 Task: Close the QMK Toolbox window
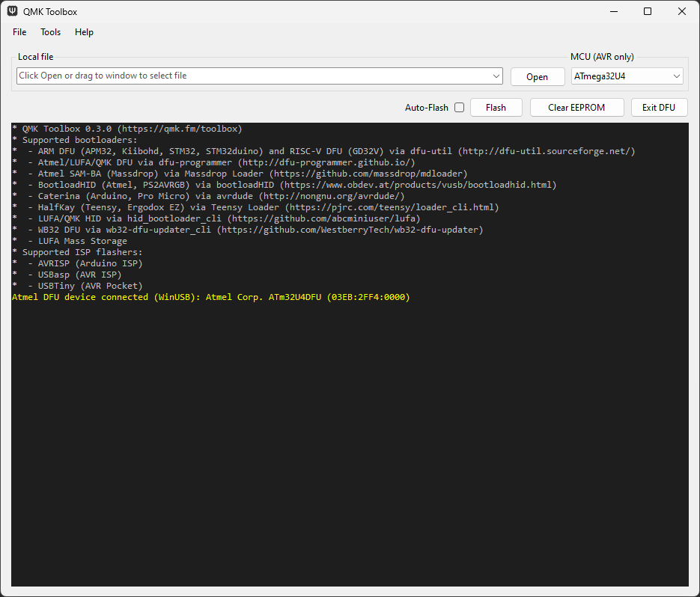(681, 12)
